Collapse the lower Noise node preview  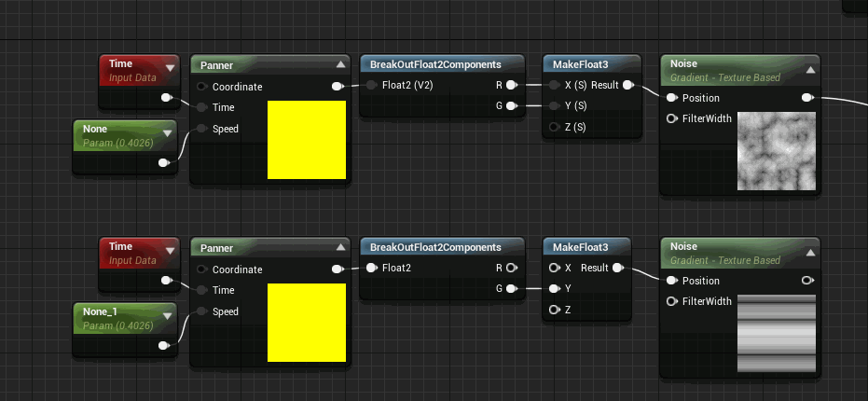click(810, 253)
